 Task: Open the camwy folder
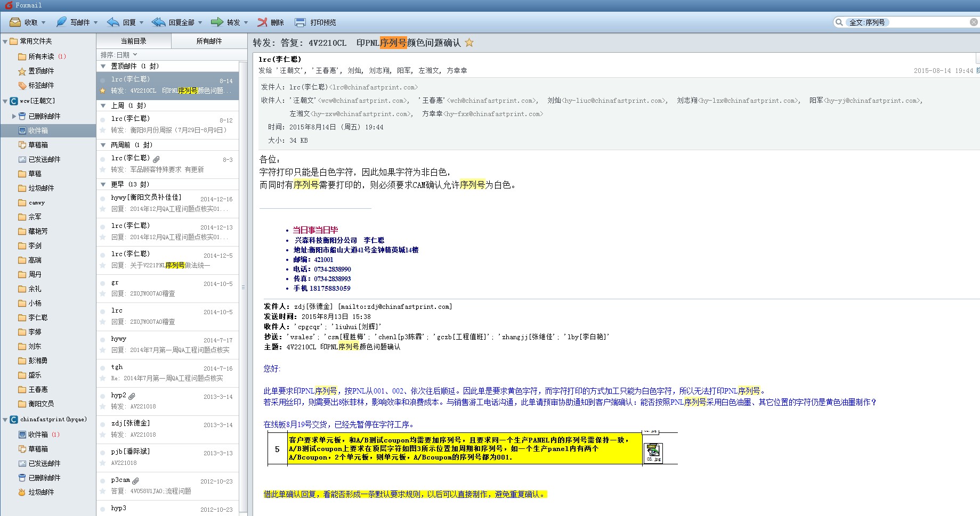click(31, 202)
